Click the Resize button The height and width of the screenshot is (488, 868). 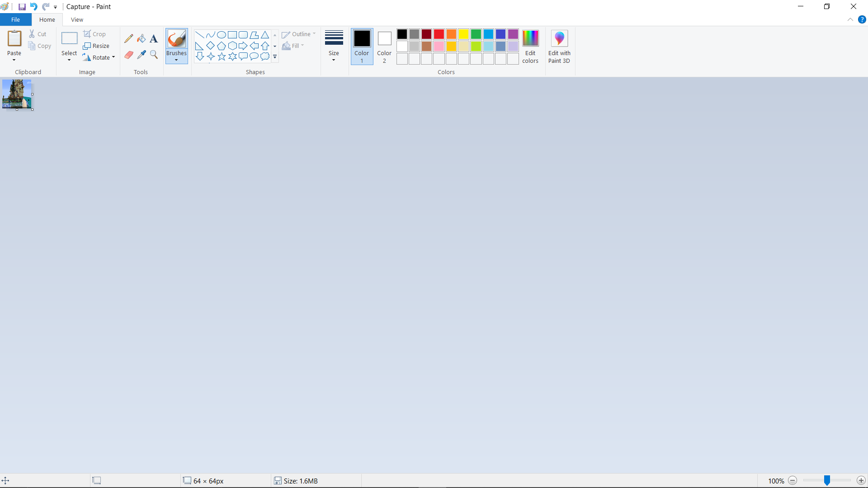[x=96, y=46]
